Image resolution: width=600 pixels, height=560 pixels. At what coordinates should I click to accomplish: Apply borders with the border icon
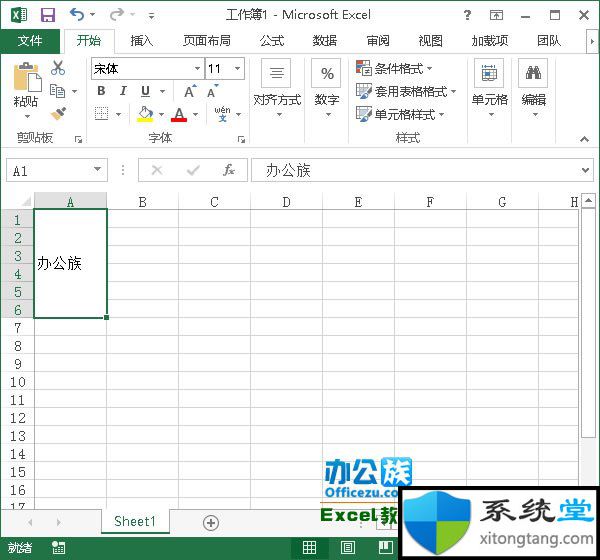tap(101, 114)
